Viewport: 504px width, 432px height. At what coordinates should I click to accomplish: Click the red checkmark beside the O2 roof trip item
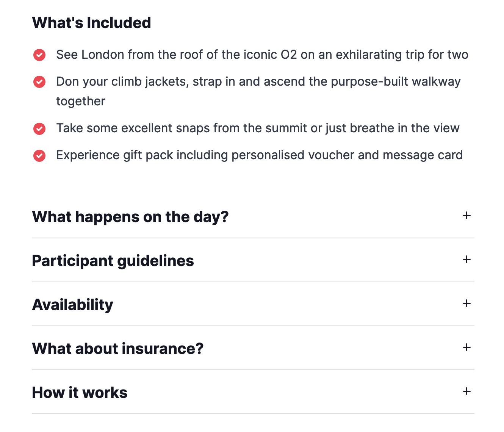39,55
